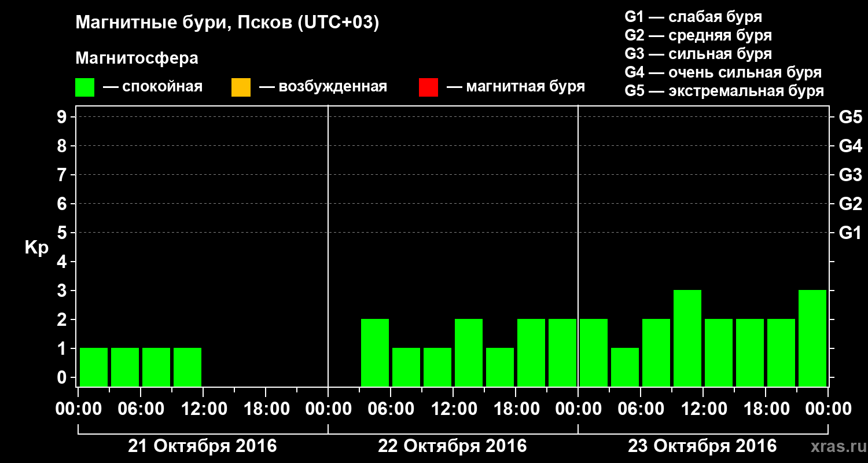Click 'G5 — экстремальная буря' legend line
This screenshot has width=868, height=463.
pos(724,91)
